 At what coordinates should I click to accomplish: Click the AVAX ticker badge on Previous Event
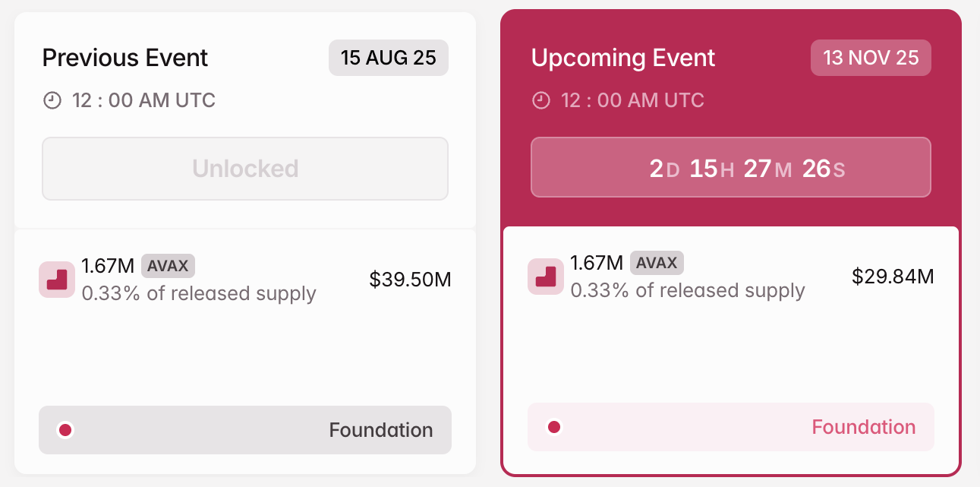(x=168, y=266)
